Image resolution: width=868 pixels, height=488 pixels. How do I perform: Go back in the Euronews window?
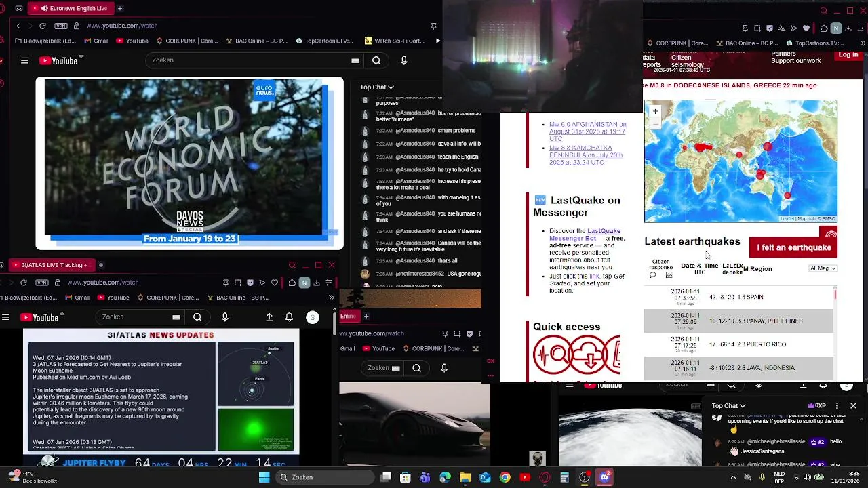tap(18, 26)
